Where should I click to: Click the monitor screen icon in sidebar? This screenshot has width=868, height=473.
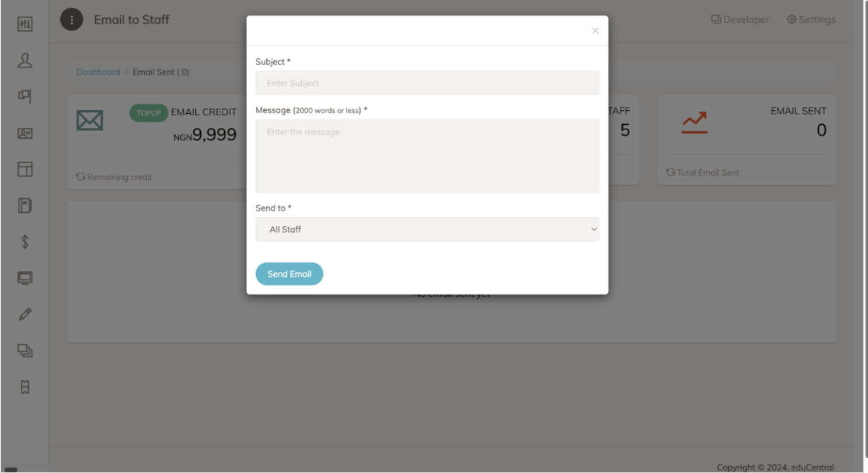tap(25, 278)
